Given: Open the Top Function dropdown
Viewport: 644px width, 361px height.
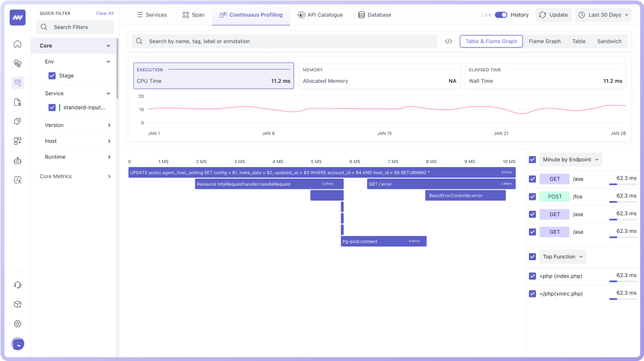Looking at the screenshot, I should 563,257.
